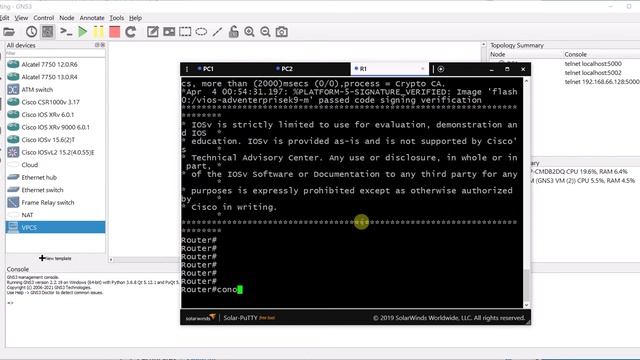Add new session plus icon in Solar-PuTTY
This screenshot has height=360, width=640.
pos(441,69)
